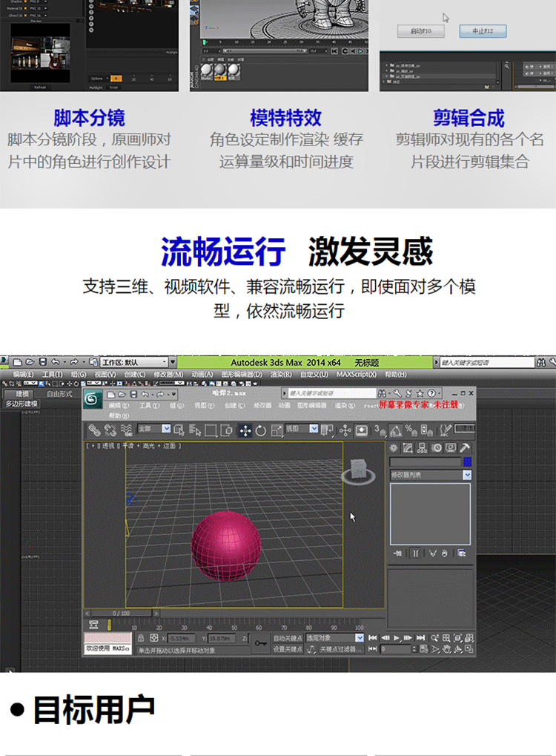This screenshot has width=556, height=756.
Task: Switch to the Create command panel
Action: click(394, 448)
